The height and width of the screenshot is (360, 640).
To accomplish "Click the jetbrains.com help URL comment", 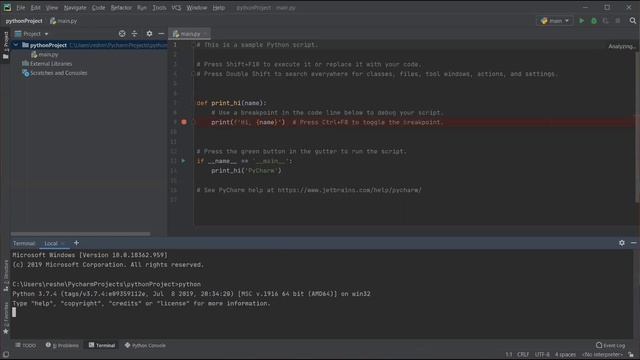I will click(309, 190).
